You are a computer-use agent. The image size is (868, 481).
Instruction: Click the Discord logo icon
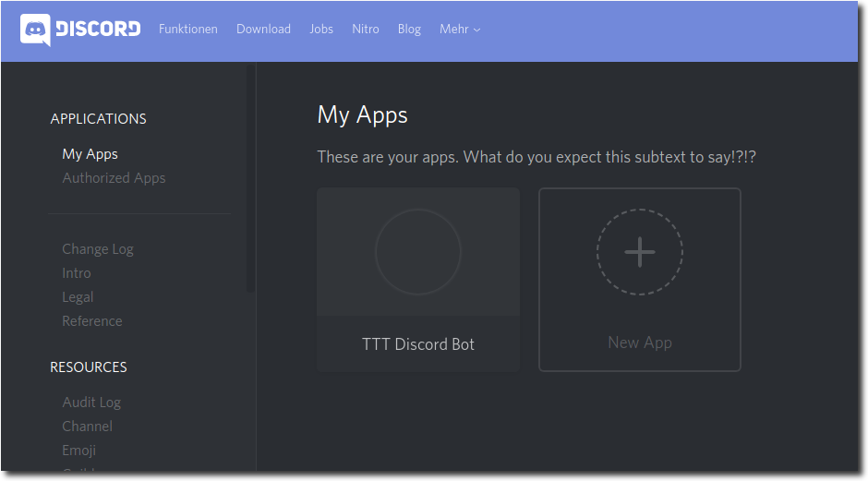(x=35, y=30)
